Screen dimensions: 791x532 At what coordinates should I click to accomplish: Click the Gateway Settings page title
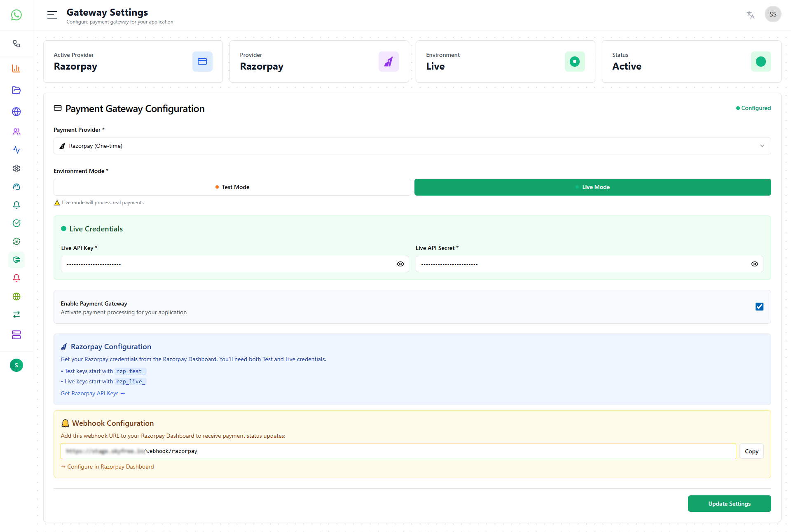[x=107, y=12]
